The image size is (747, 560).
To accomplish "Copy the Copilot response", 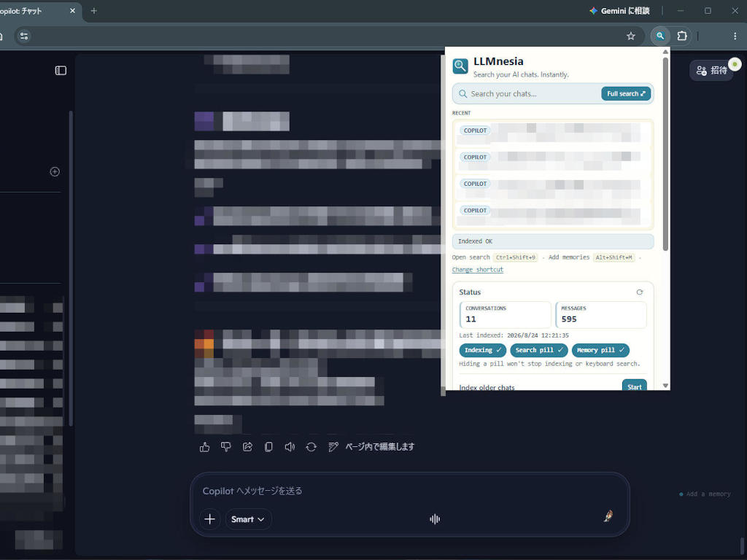I will click(x=268, y=447).
